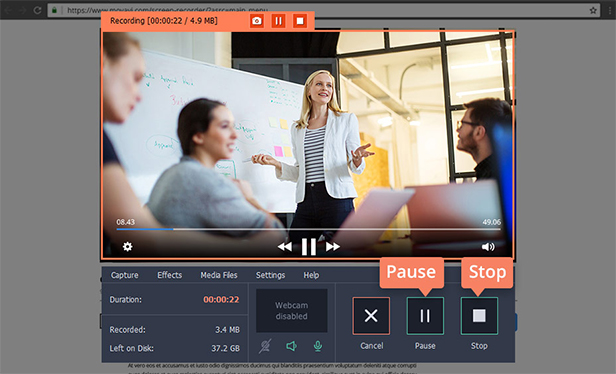This screenshot has width=616, height=374.
Task: Click the Recording status text in orange bar
Action: pos(164,20)
